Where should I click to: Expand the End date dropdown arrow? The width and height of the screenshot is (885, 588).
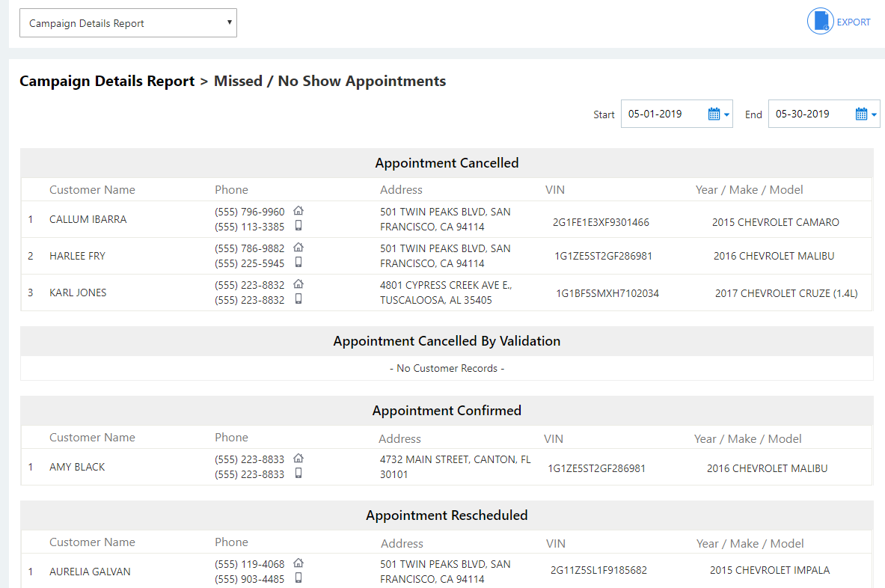click(x=875, y=114)
